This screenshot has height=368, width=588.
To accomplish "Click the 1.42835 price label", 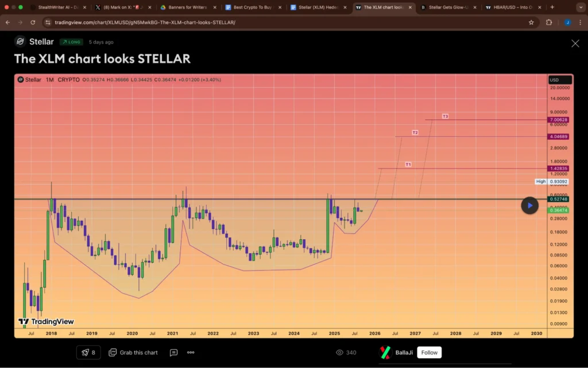I will click(x=558, y=168).
